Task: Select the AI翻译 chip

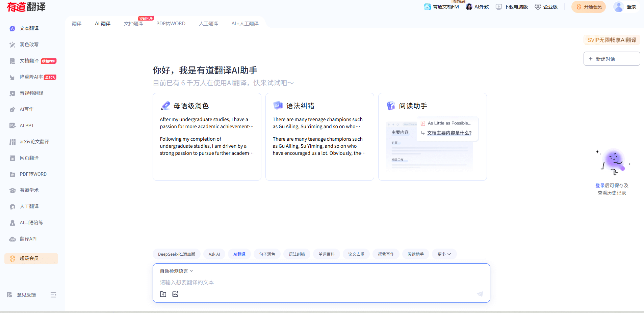Action: coord(239,254)
